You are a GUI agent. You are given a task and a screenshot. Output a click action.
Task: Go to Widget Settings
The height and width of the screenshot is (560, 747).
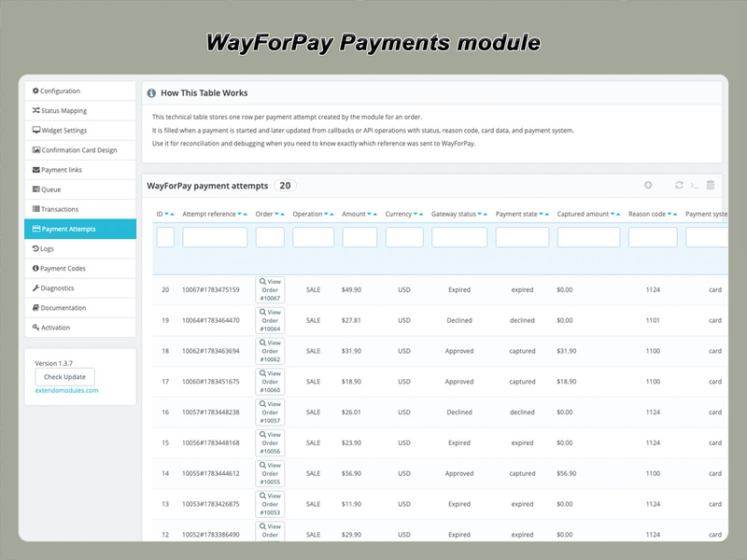80,131
